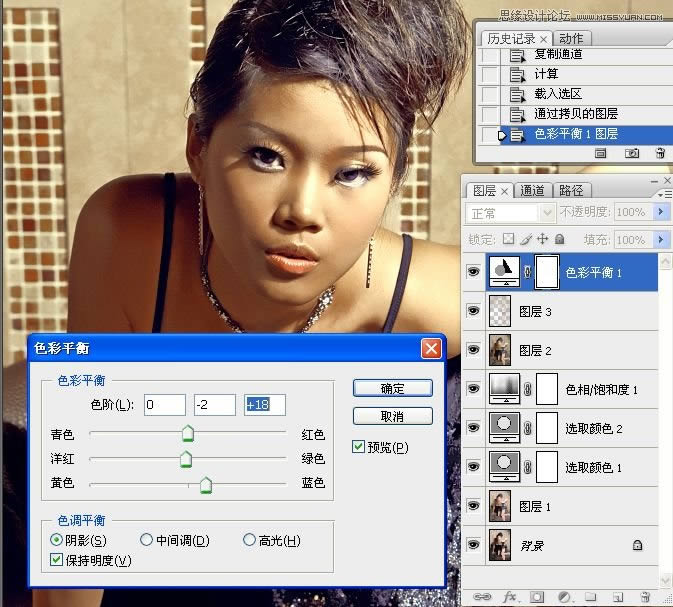Screen dimensions: 673x607
Task: Delete the layer using the Layers panel trash icon
Action: click(x=645, y=597)
